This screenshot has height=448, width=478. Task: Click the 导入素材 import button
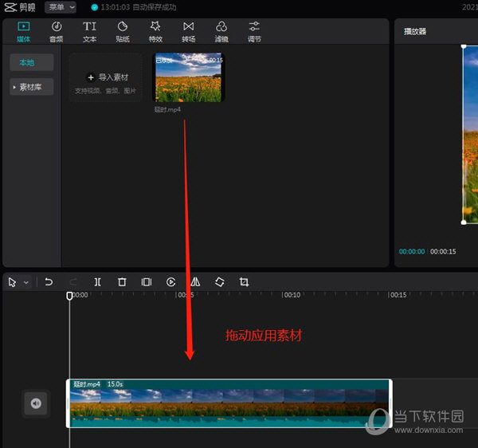pos(105,77)
